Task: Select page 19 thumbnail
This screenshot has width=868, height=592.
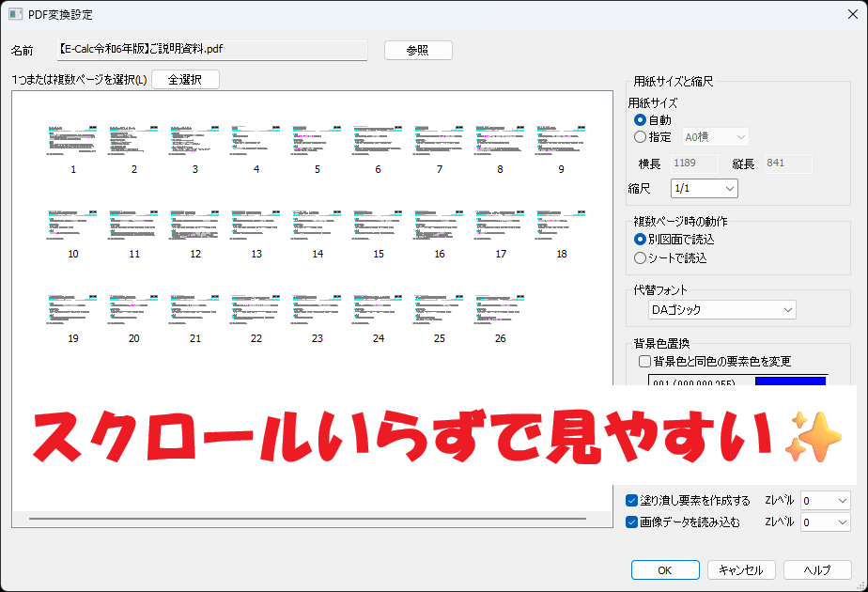Action: click(x=72, y=310)
